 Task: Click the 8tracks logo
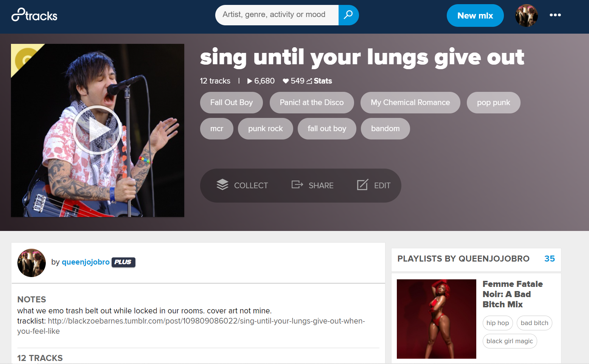(34, 15)
